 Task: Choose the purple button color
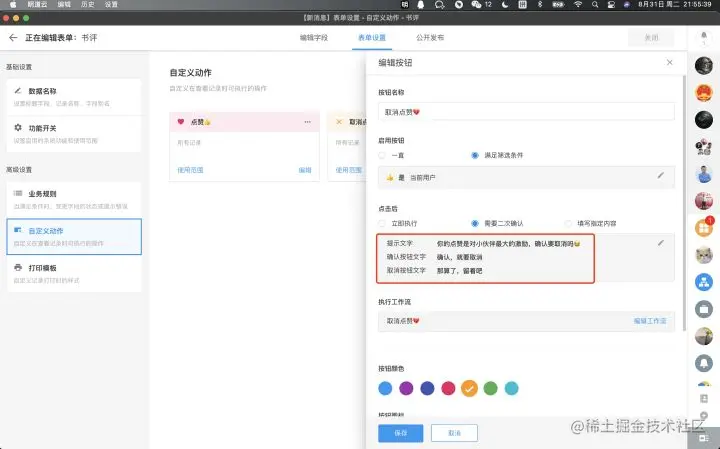click(406, 388)
